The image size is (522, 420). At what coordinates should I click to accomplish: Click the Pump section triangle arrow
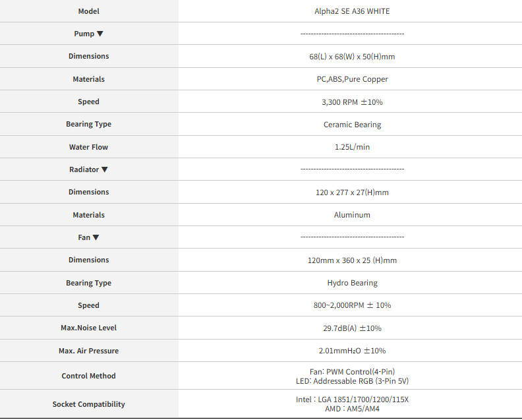click(x=100, y=34)
